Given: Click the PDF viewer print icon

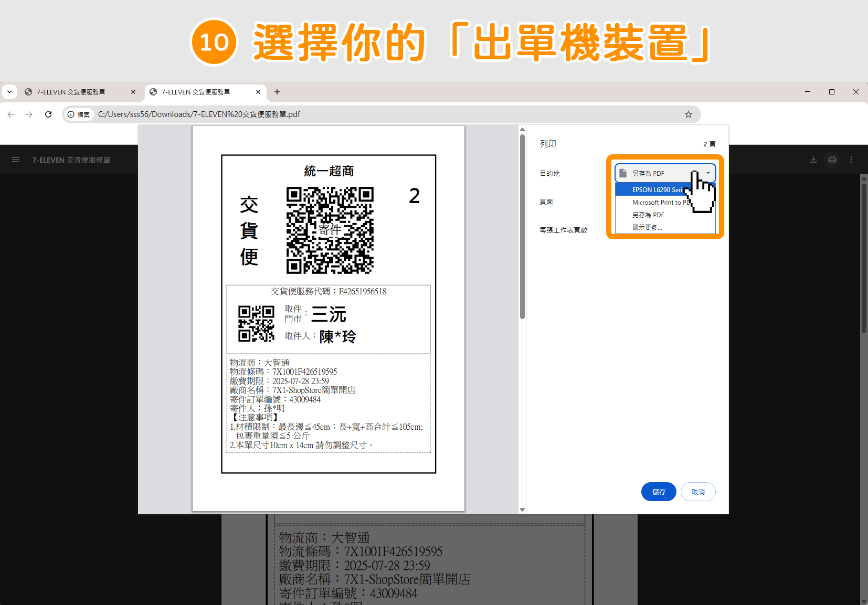Looking at the screenshot, I should tap(832, 160).
